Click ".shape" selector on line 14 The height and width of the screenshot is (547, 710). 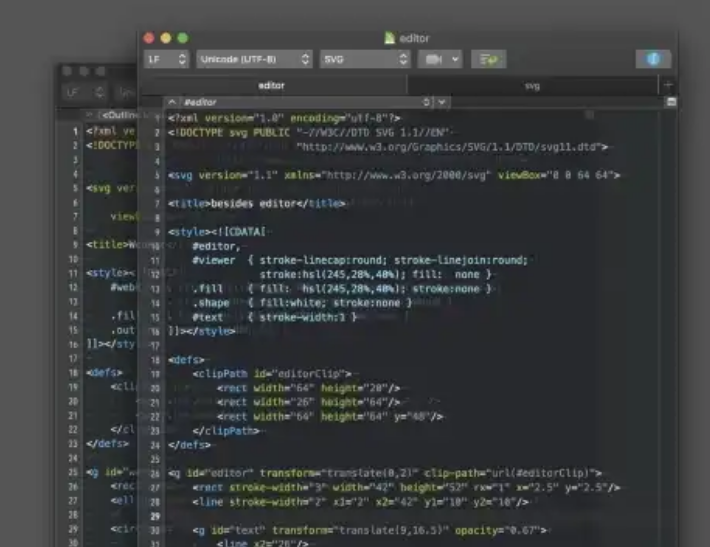211,303
